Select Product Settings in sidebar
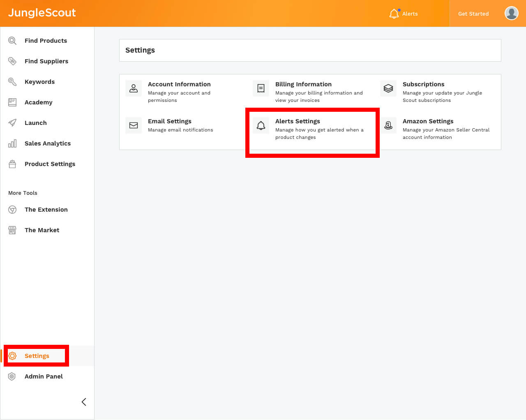The image size is (526, 420). [x=50, y=164]
